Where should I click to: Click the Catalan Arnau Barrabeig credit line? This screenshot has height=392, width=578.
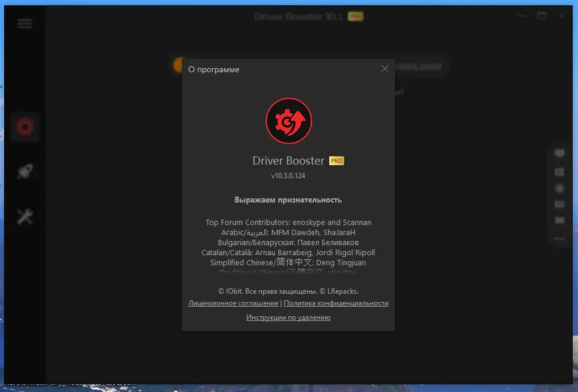click(x=288, y=252)
